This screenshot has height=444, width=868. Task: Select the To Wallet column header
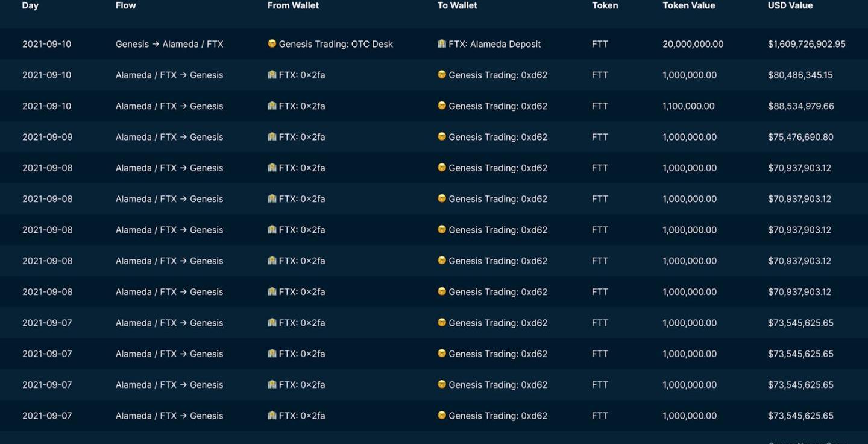[457, 5]
